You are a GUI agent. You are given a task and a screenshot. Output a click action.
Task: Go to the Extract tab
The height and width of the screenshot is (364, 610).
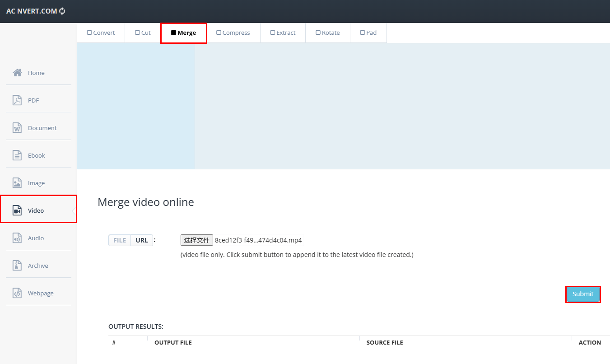pos(283,33)
